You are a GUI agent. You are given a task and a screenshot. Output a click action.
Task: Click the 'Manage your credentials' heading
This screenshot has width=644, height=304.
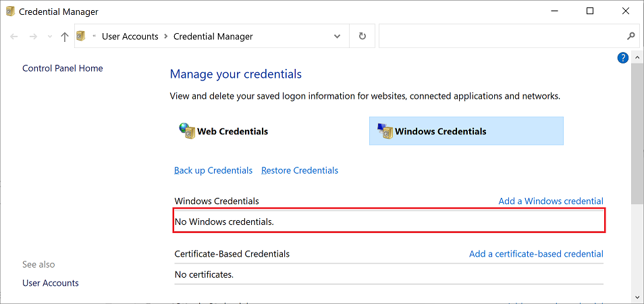click(x=236, y=74)
